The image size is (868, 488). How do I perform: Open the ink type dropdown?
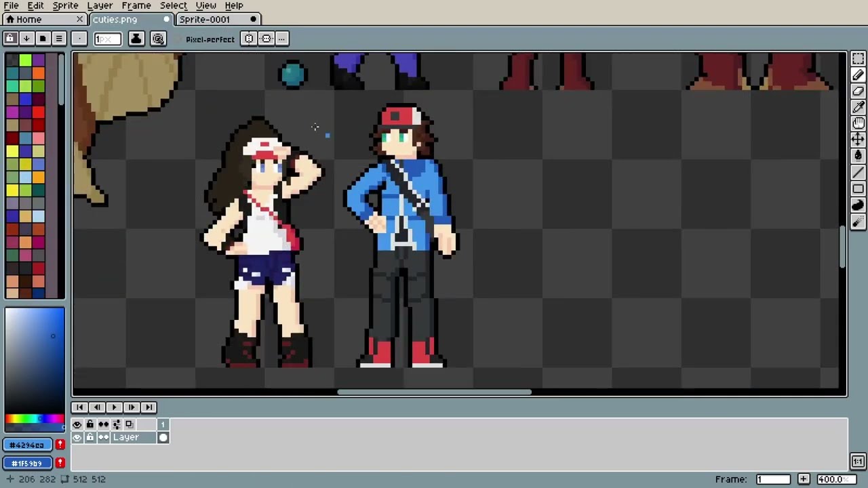click(x=136, y=39)
